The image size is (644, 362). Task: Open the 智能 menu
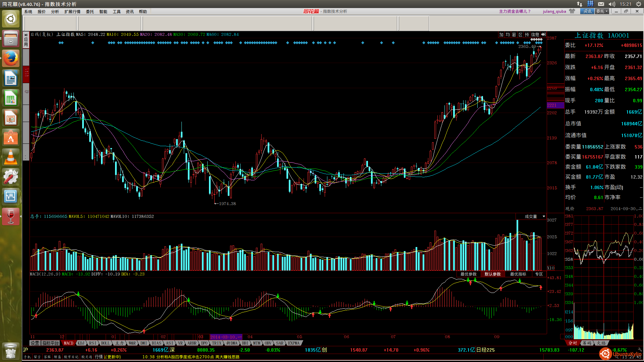(x=103, y=12)
